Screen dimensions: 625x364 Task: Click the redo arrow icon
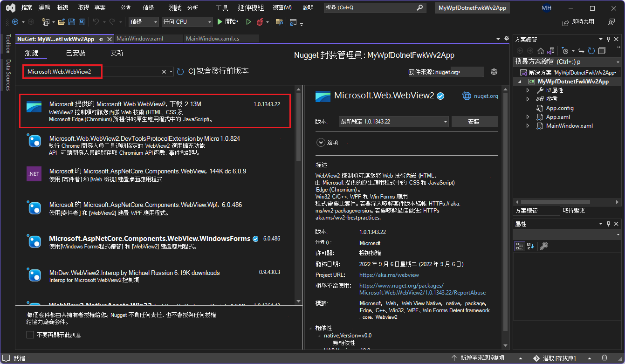point(112,22)
